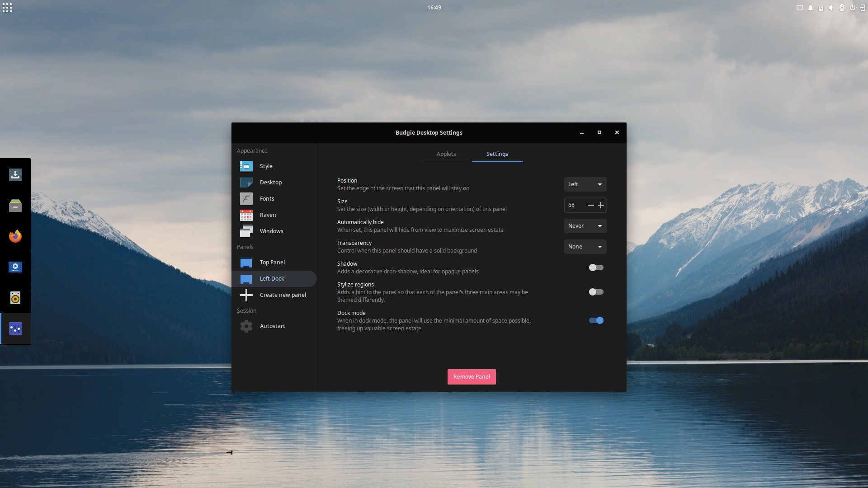Click the Style appearance icon

(x=246, y=166)
